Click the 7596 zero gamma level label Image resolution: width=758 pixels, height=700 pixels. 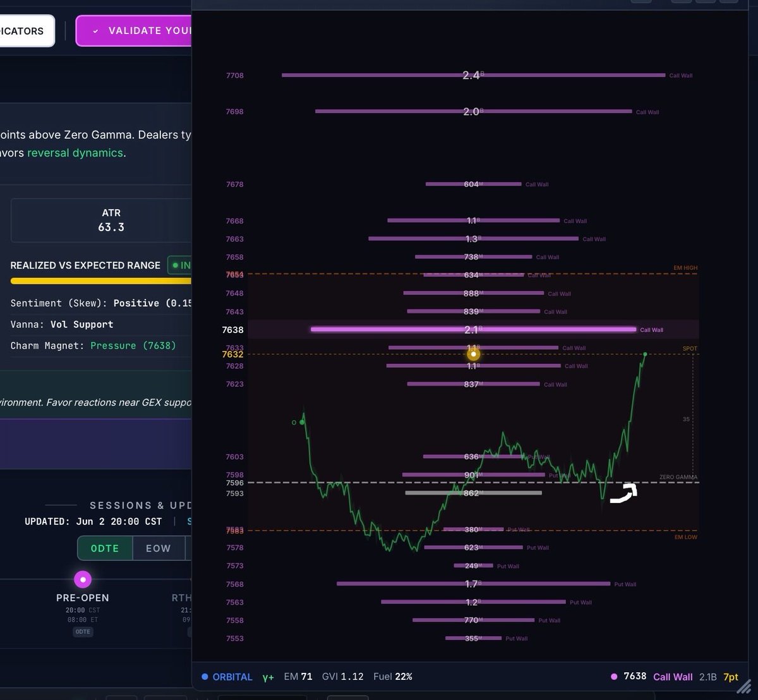pyautogui.click(x=234, y=483)
